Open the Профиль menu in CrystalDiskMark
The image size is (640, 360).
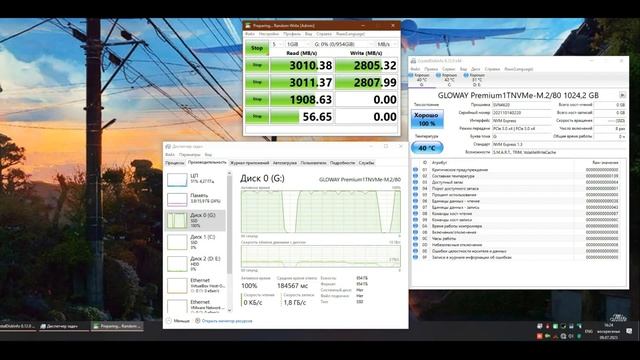pyautogui.click(x=292, y=34)
